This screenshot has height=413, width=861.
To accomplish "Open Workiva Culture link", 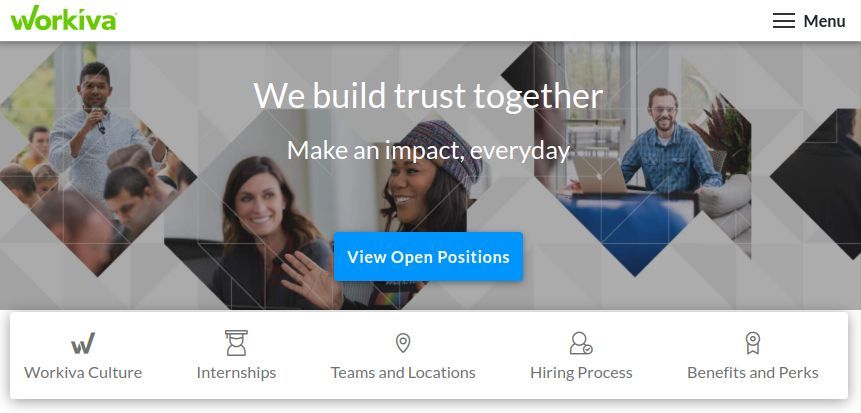I will 83,373.
